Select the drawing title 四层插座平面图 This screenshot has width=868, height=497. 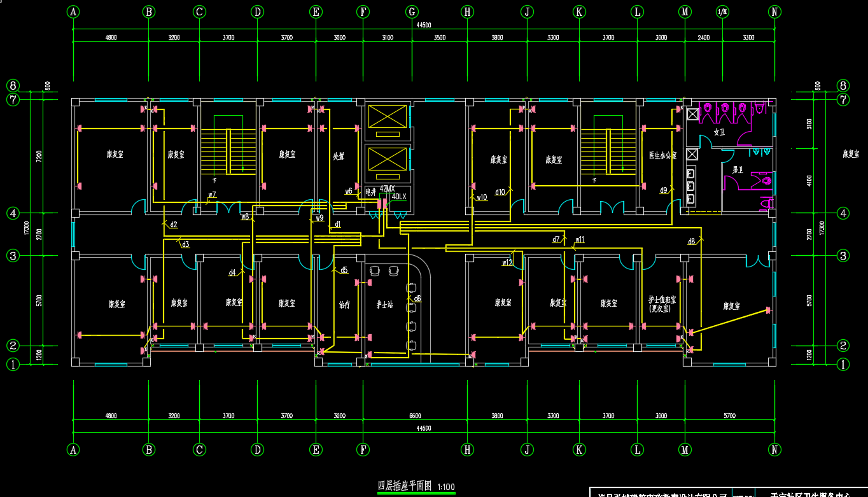[405, 486]
